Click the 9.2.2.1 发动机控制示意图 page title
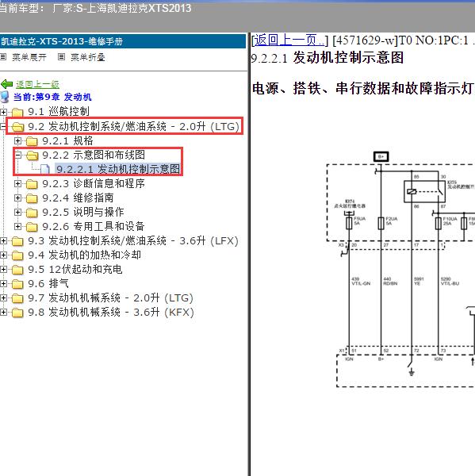Viewport: 475px width, 476px height. click(328, 58)
